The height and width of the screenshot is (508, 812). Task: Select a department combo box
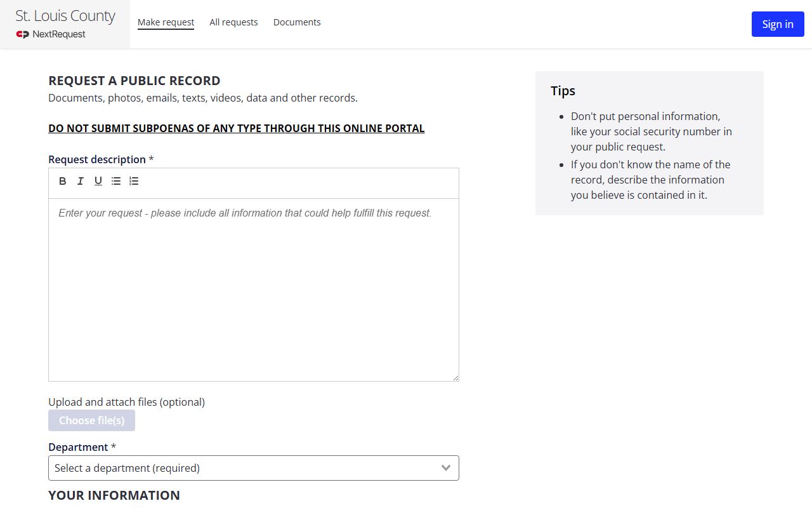254,468
